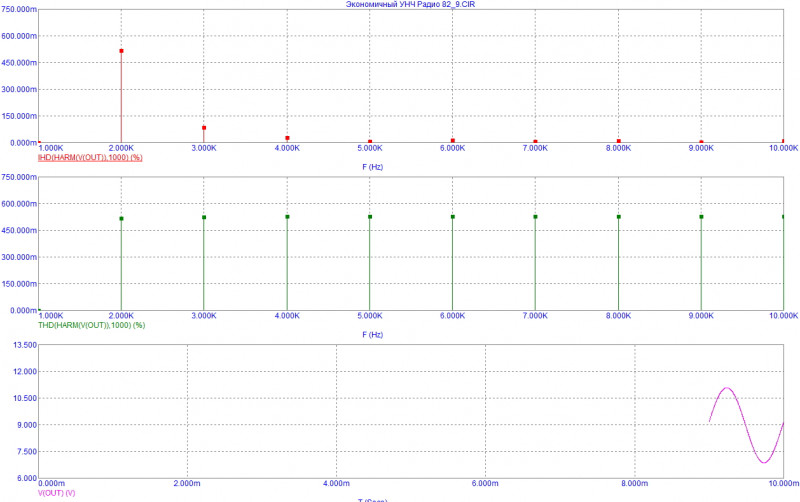The image size is (800, 502).
Task: Click the 8.000m time axis label
Action: pyautogui.click(x=635, y=483)
